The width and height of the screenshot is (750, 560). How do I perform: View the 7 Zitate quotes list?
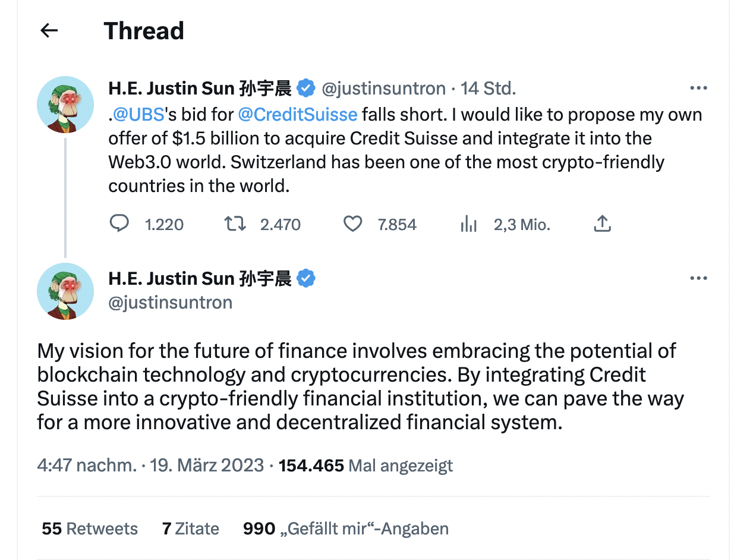[x=190, y=528]
